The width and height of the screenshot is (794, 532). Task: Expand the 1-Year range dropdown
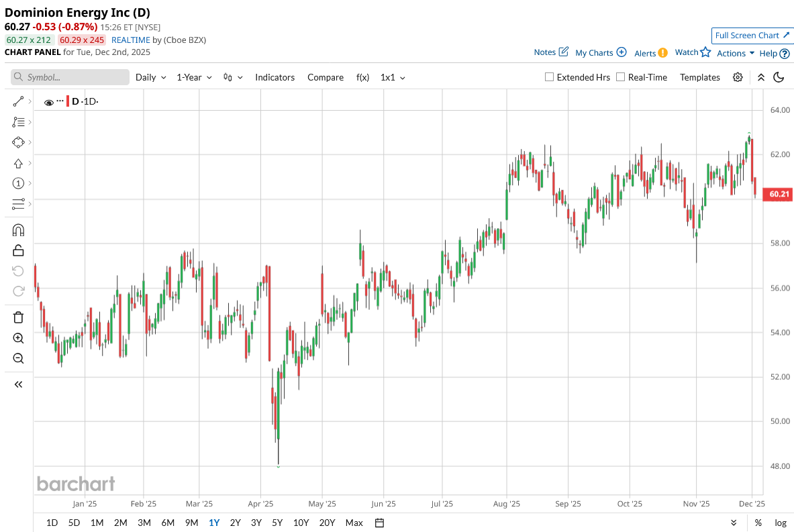[x=194, y=77]
